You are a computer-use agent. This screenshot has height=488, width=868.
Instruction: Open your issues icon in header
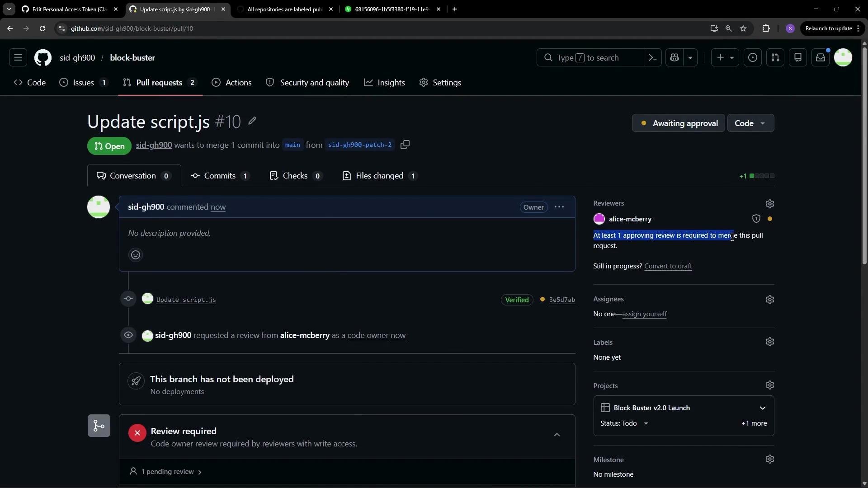click(x=753, y=57)
